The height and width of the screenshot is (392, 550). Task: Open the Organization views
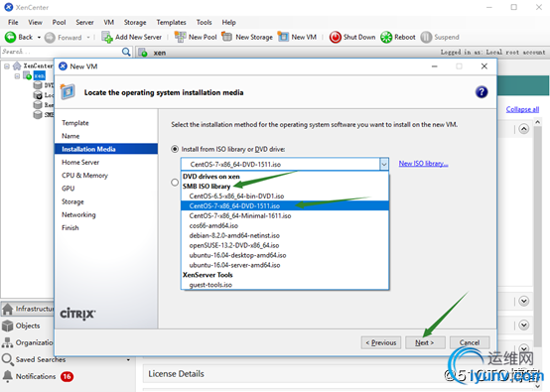tap(28, 342)
